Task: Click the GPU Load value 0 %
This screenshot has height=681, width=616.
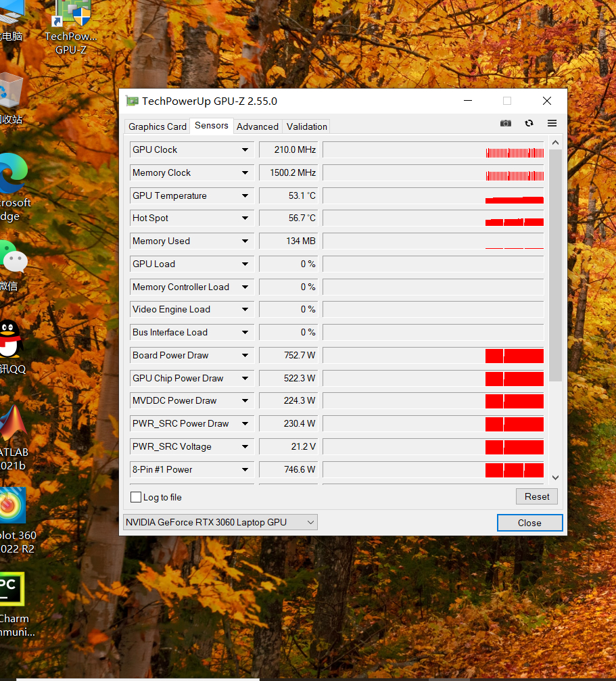Action: [x=289, y=264]
